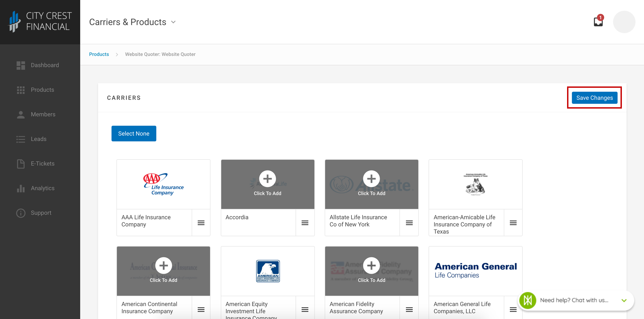Click the Allstate Life Insurance reorder handle
Screen dimensions: 644x319
click(409, 222)
